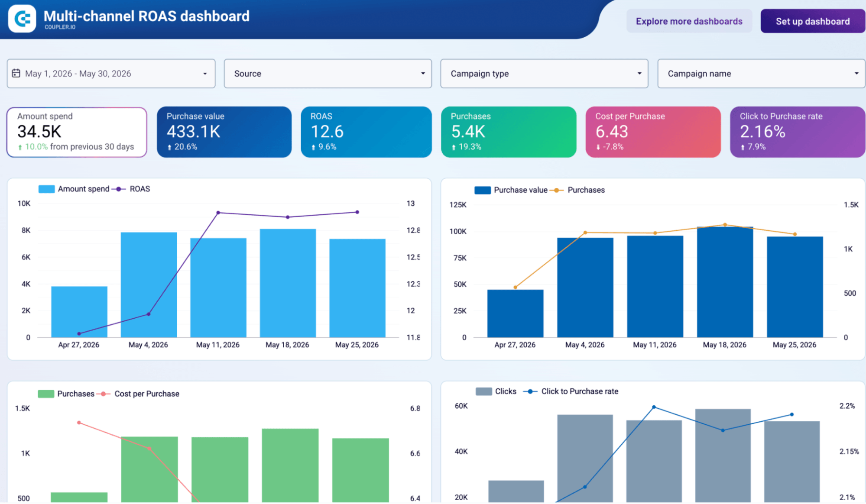Screen dimensions: 866x504
Task: Click Set up dashboard button
Action: [813, 21]
